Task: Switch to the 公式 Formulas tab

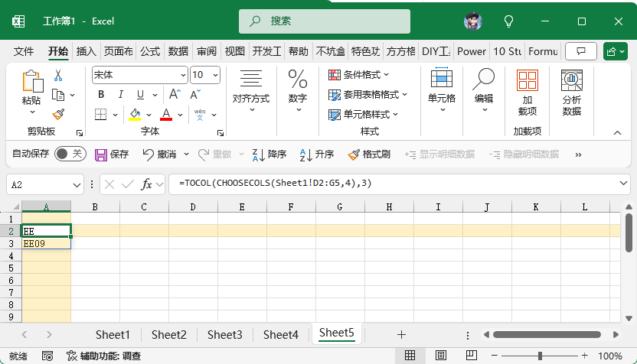Action: pos(150,51)
